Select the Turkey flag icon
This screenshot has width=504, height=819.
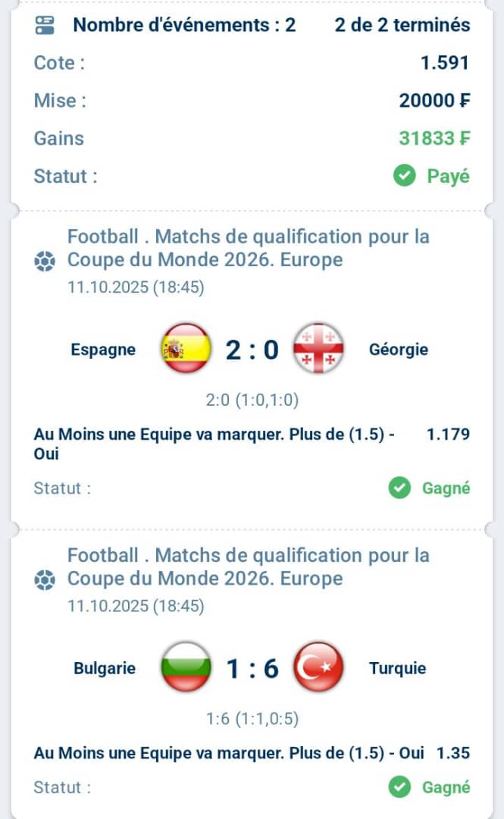318,668
